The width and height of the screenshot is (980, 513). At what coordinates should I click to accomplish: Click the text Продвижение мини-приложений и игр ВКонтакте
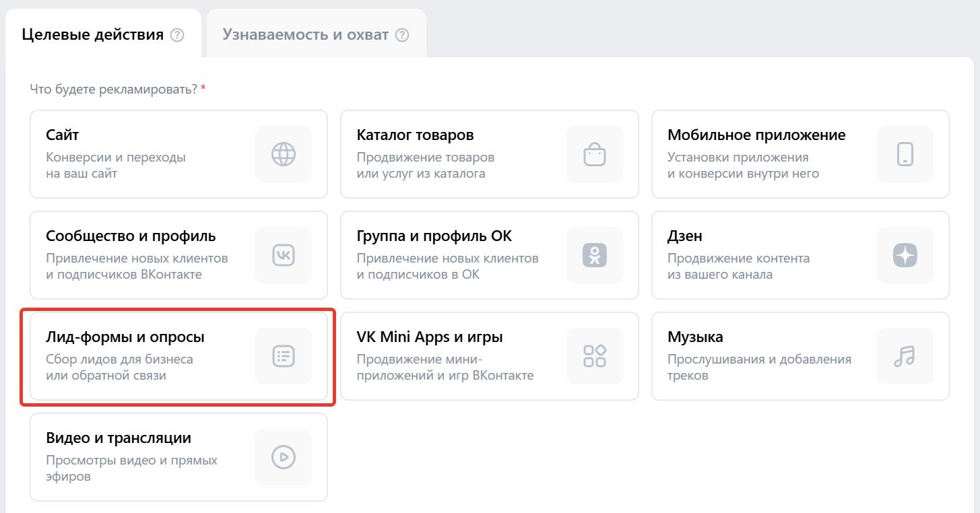click(x=445, y=368)
